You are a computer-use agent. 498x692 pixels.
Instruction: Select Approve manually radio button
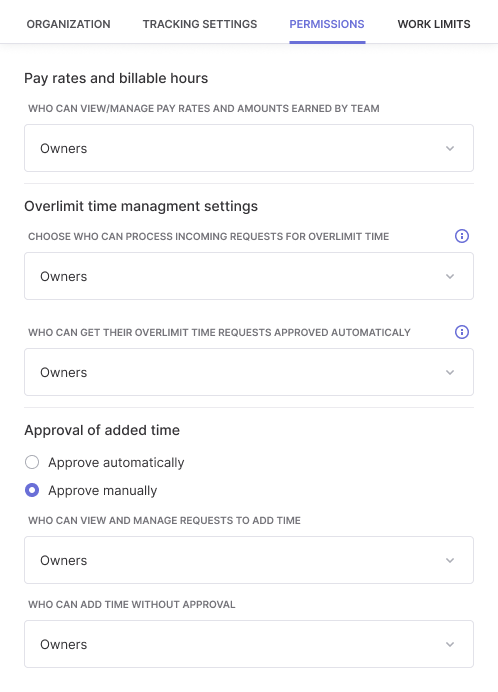[32, 490]
